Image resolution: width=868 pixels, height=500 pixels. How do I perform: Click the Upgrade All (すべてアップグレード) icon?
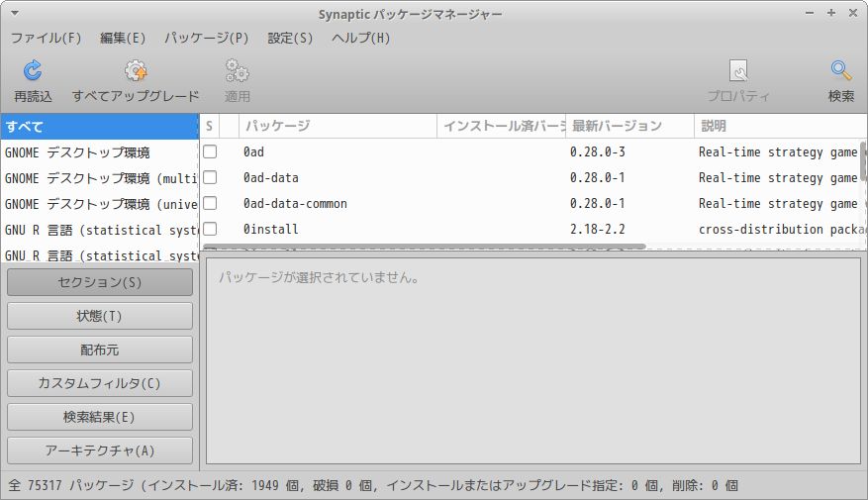pyautogui.click(x=136, y=71)
